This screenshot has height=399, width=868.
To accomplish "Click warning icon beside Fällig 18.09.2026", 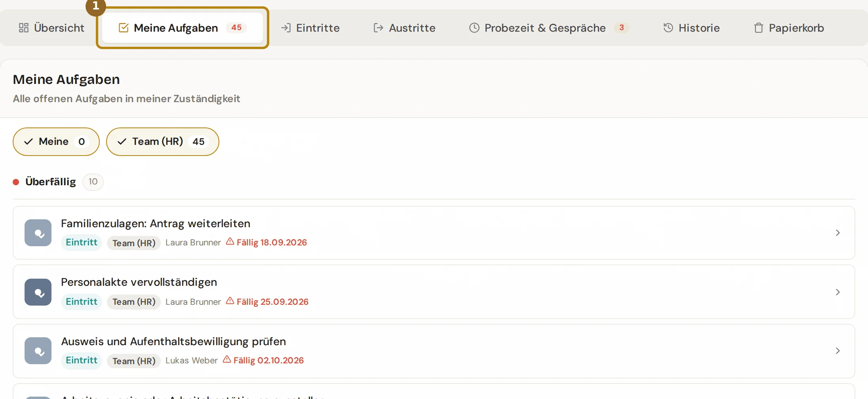I will pyautogui.click(x=230, y=241).
